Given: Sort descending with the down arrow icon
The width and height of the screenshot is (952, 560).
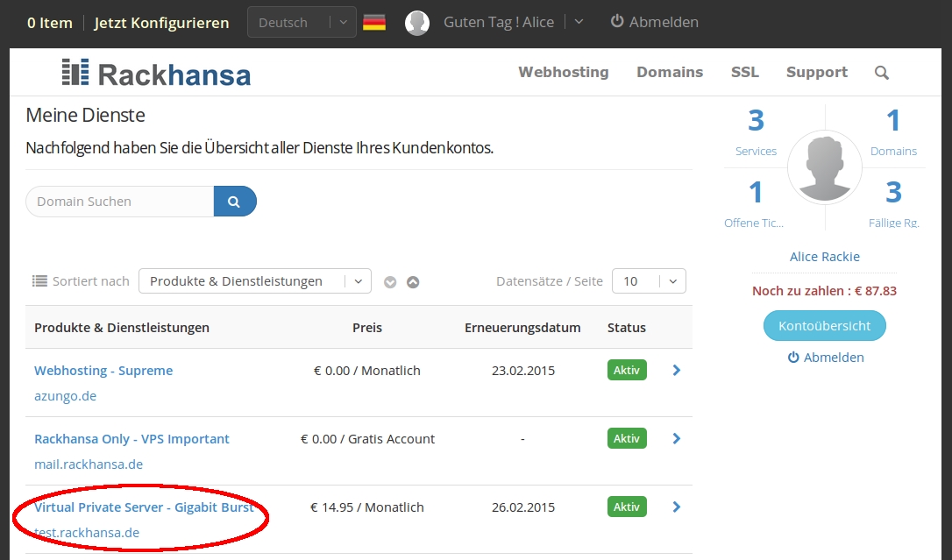Looking at the screenshot, I should [x=390, y=282].
